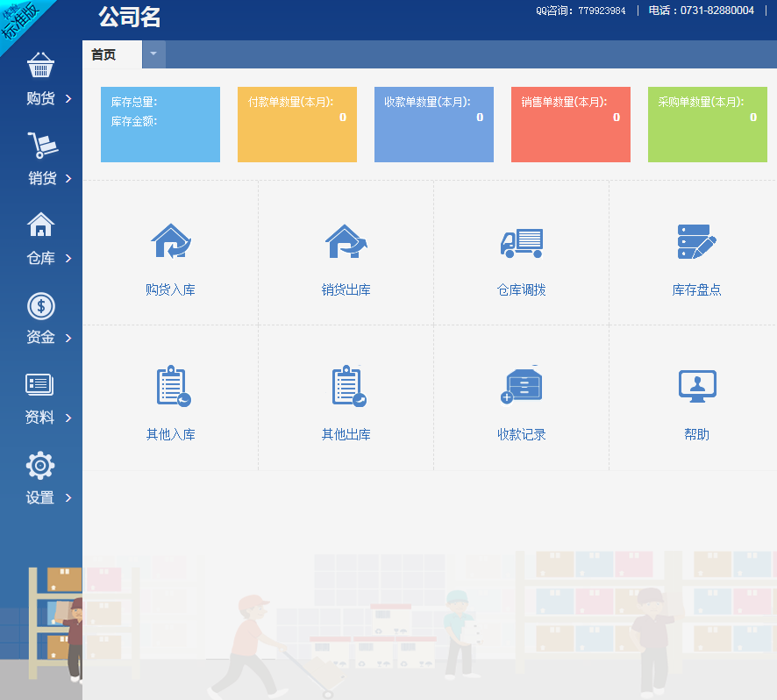This screenshot has width=777, height=700.
Task: Click the green 采购单数量(本月) card
Action: (708, 125)
